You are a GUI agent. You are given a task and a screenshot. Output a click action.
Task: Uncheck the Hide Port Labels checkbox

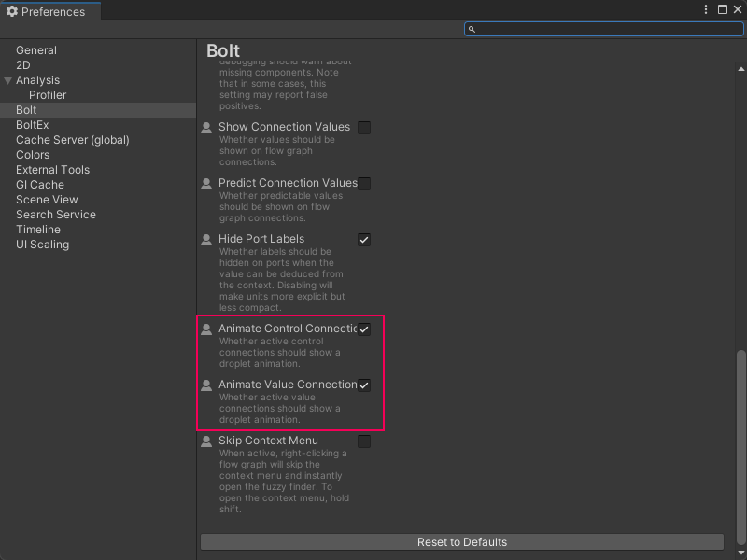364,240
